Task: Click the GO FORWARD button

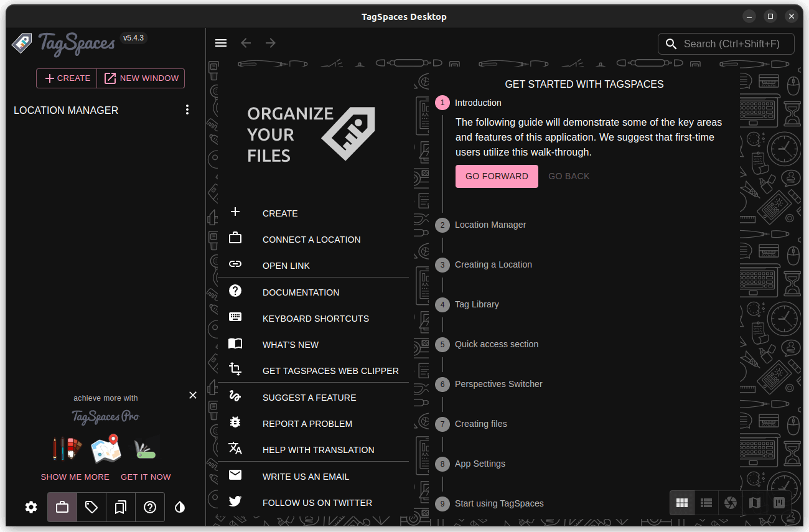Action: point(497,176)
